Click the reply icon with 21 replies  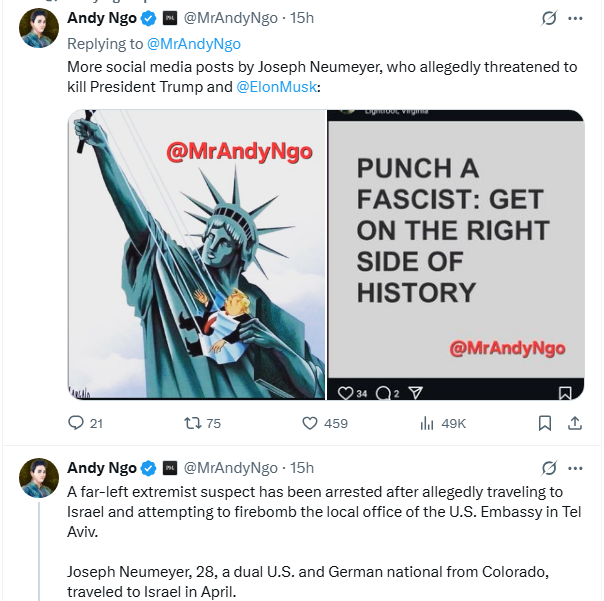point(76,423)
